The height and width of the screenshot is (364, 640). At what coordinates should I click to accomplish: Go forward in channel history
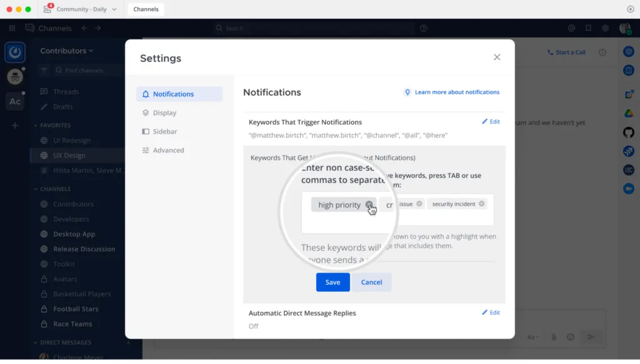pyautogui.click(x=98, y=28)
